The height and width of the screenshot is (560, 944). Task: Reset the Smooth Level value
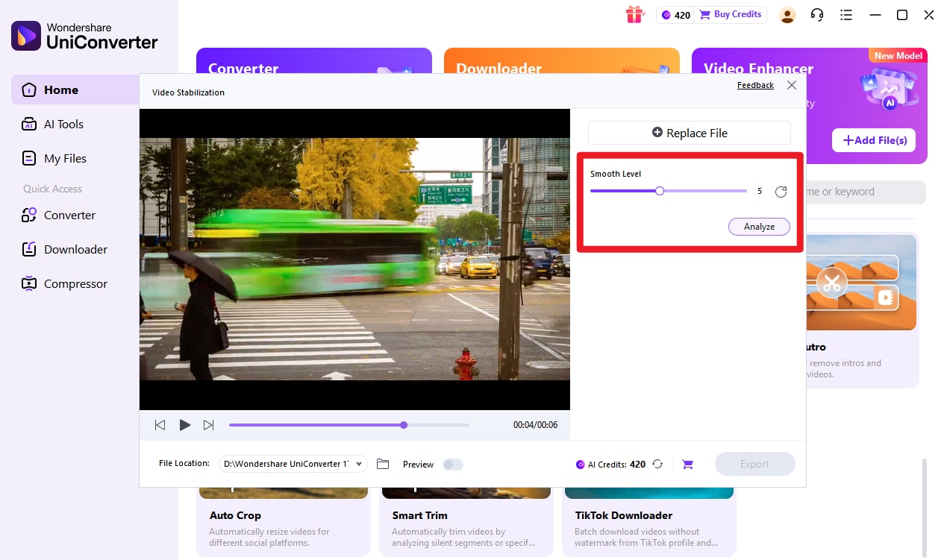point(781,191)
